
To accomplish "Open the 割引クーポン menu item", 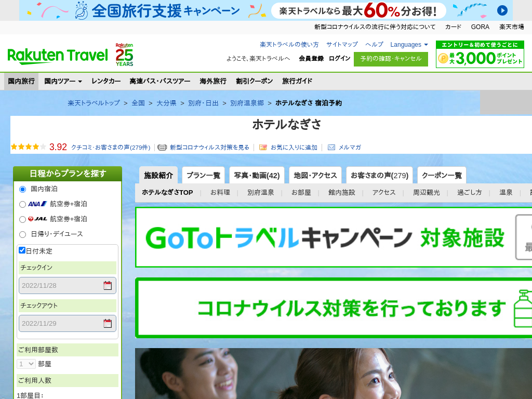I will pos(255,81).
